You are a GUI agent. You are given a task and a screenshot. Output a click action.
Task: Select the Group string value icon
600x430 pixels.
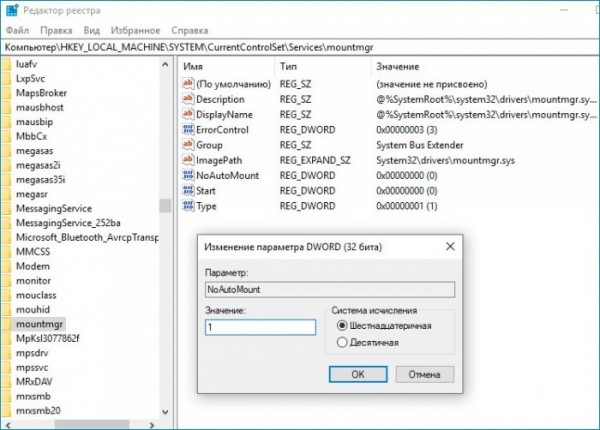click(188, 145)
